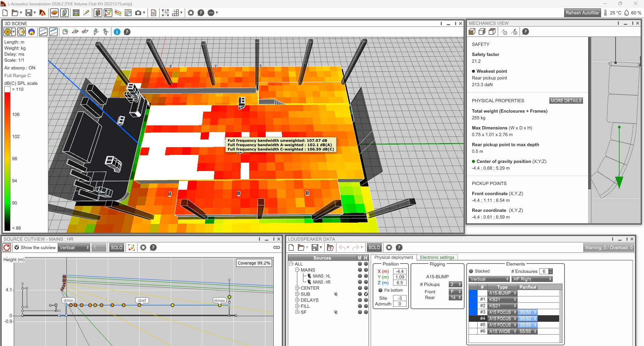Expand the SUB source group
The width and height of the screenshot is (644, 346).
[297, 294]
